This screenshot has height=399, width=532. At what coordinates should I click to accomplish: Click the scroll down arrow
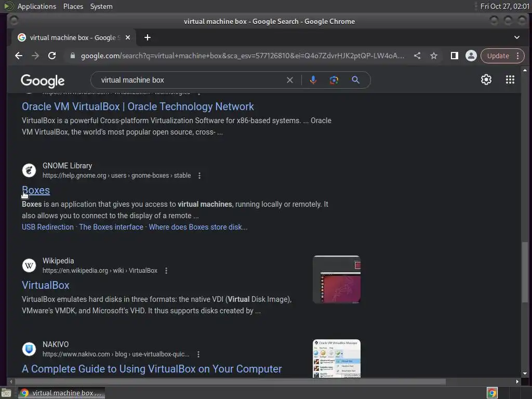525,374
